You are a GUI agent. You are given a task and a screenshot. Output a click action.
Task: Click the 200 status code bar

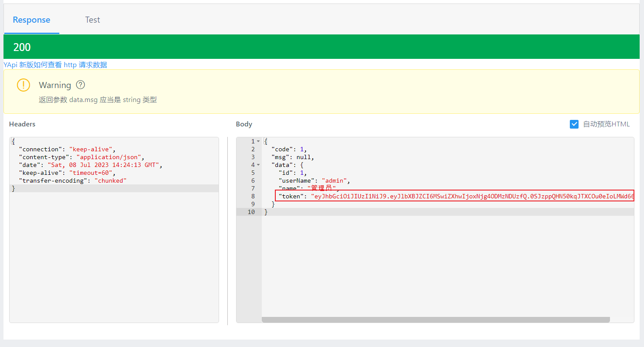pos(322,47)
